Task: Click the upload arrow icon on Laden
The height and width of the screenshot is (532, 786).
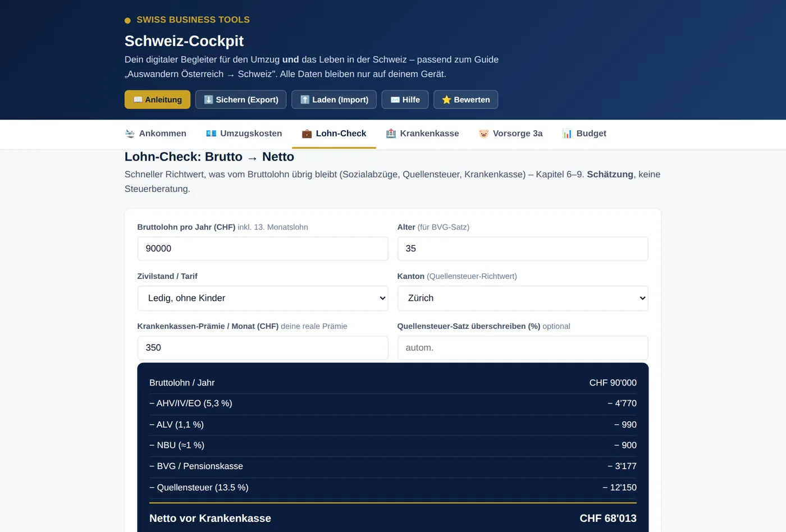Action: pos(305,99)
